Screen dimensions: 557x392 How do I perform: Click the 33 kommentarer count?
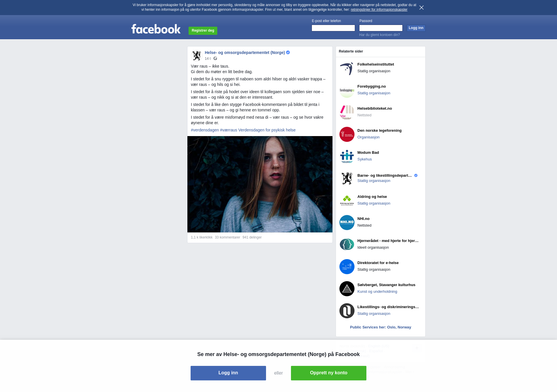click(227, 237)
